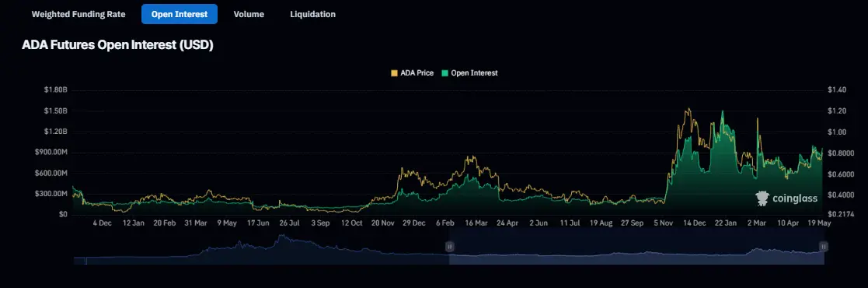Switch to the Weighted Funding Rate tab
The height and width of the screenshot is (288, 868).
tap(78, 15)
